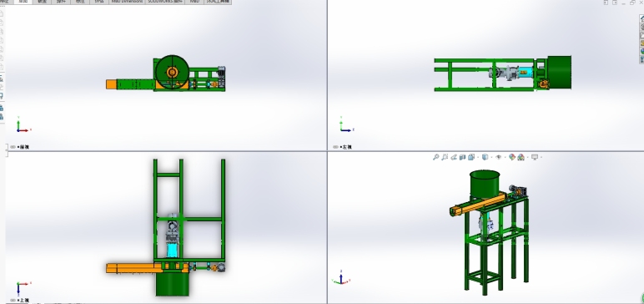Select the orange conveyor end in front view

coord(111,84)
